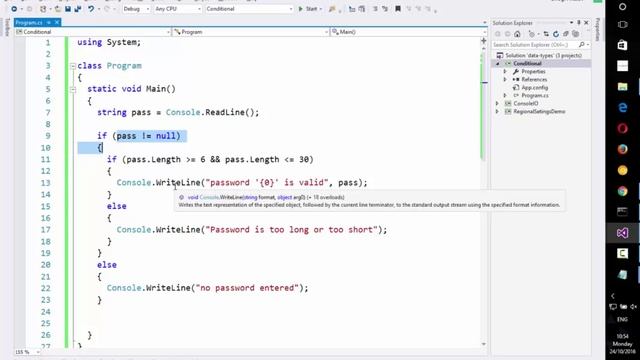Open the Camtasia taskbar icon
This screenshot has height=360, width=640.
622,253
